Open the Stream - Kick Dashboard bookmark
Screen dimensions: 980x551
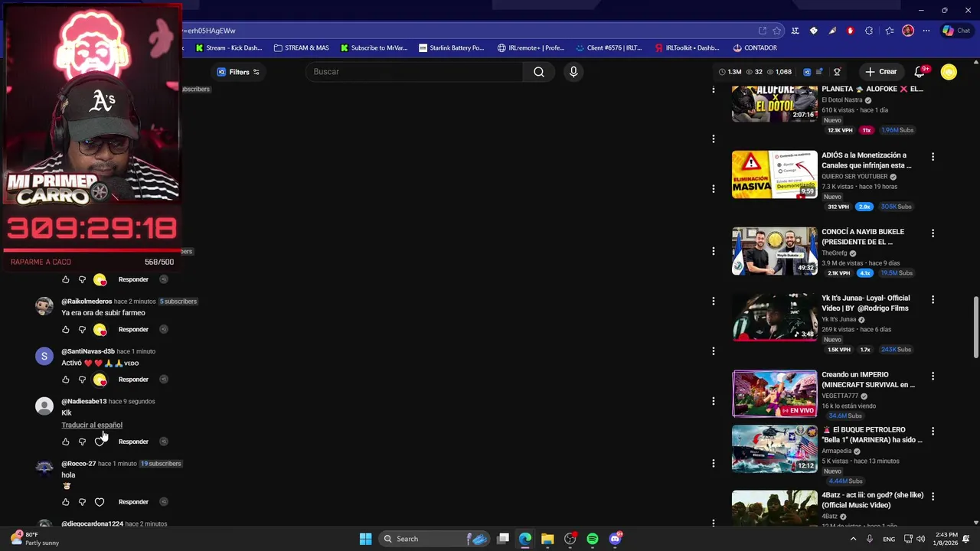point(229,47)
